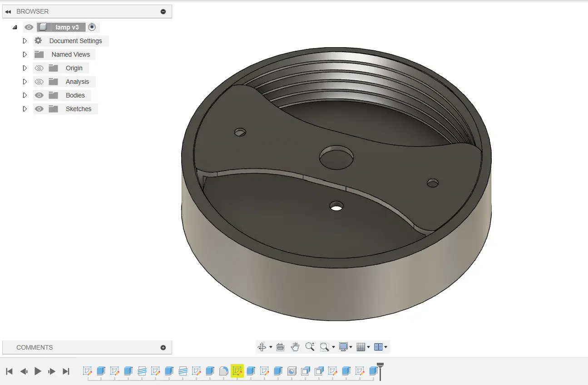Minimize Browser panel with round minus button

pos(163,11)
